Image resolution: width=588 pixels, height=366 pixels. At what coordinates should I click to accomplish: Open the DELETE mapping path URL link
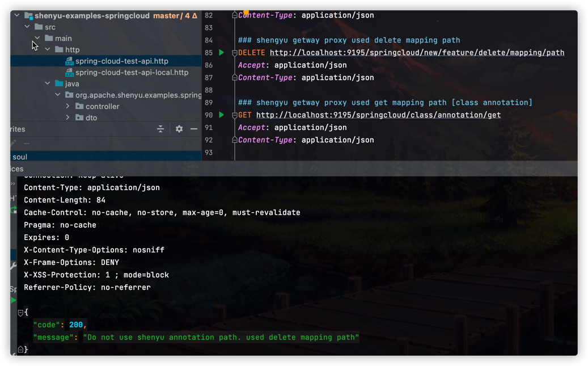click(417, 53)
